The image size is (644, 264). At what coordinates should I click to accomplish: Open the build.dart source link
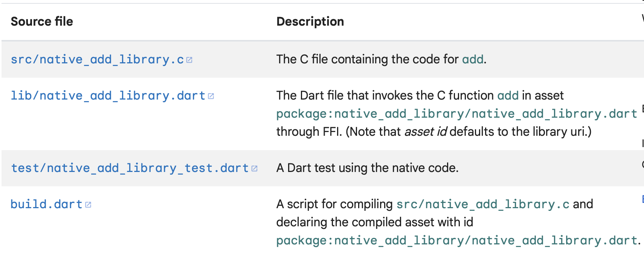click(47, 204)
